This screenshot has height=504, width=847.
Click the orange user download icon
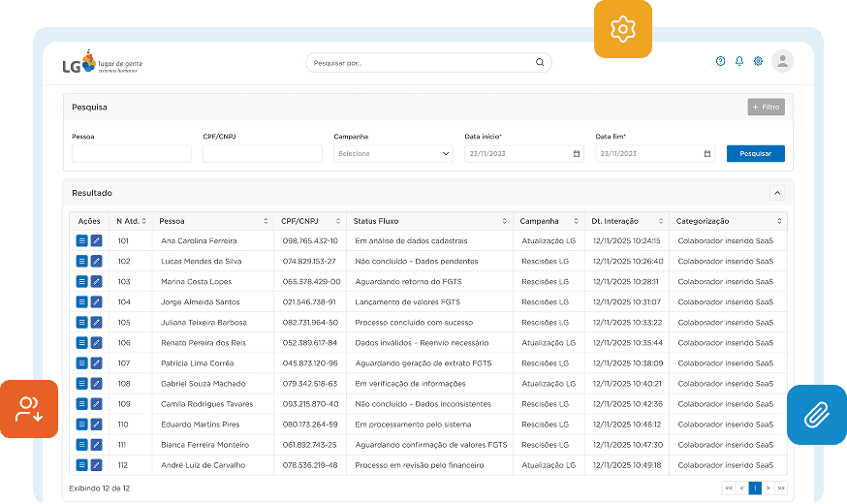click(28, 409)
